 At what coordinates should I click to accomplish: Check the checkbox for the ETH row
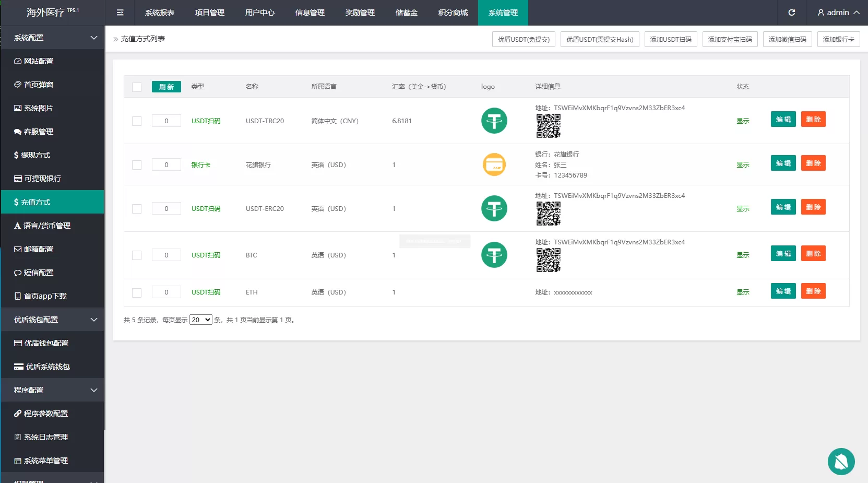[137, 293]
